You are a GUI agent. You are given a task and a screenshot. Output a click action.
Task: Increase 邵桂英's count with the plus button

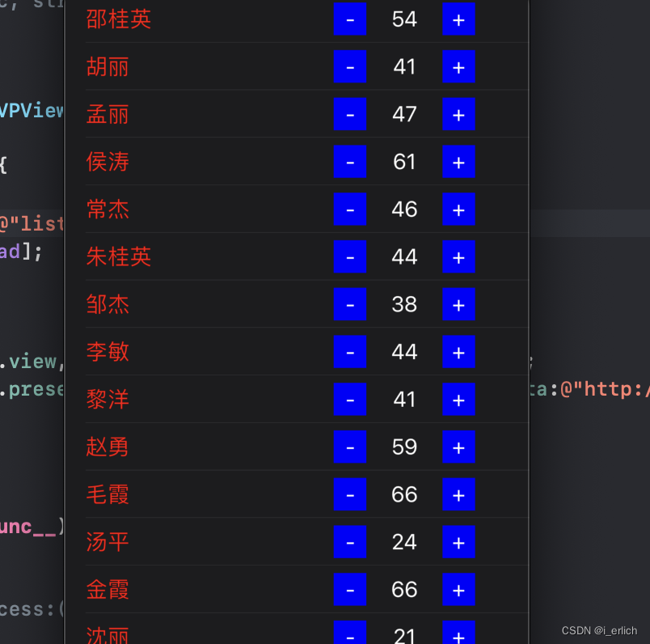tap(458, 19)
